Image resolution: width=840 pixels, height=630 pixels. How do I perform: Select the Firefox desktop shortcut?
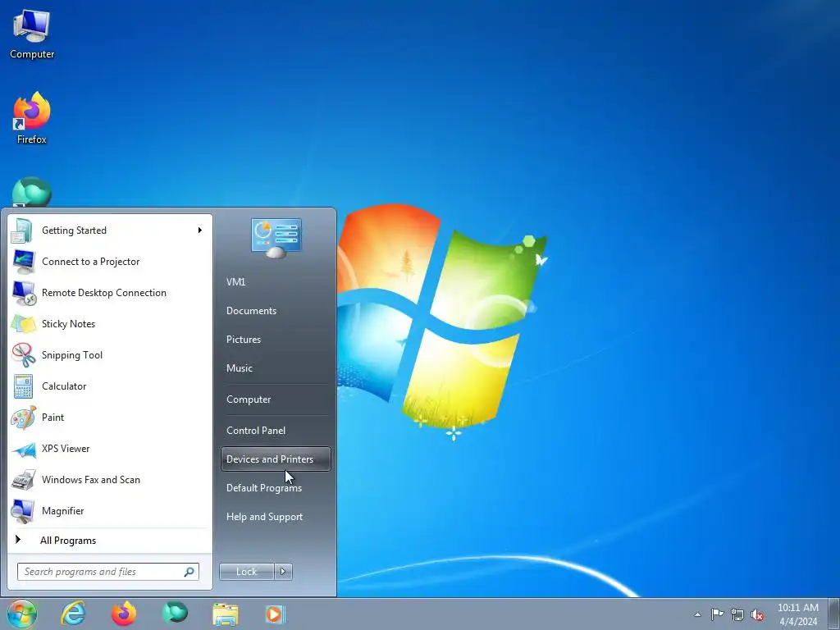coord(32,118)
